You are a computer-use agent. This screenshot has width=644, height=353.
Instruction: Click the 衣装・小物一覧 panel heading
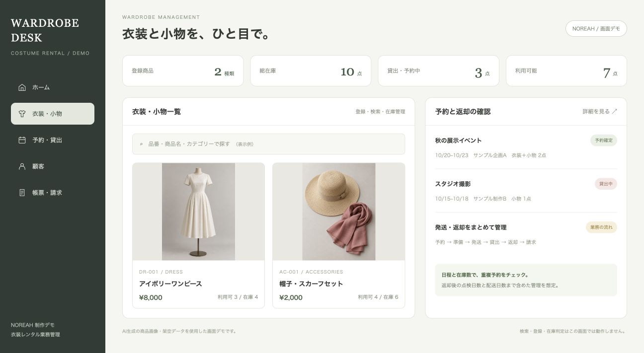pyautogui.click(x=157, y=112)
